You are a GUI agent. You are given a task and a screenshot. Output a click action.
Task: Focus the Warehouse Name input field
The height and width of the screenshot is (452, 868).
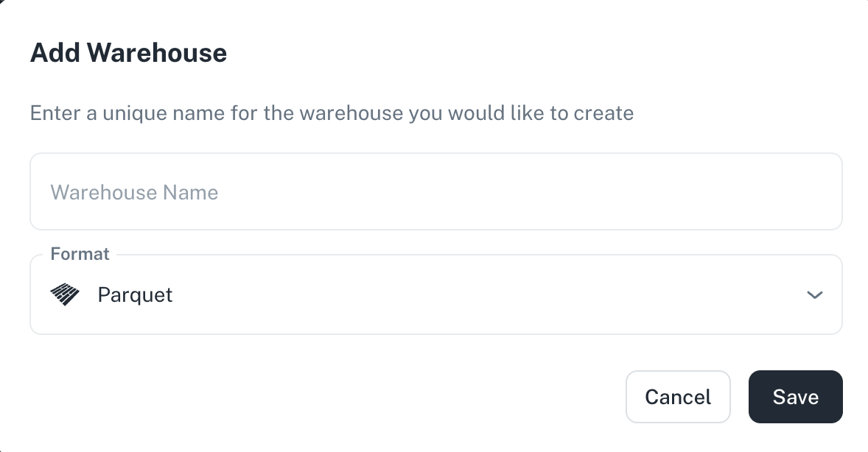pyautogui.click(x=436, y=191)
